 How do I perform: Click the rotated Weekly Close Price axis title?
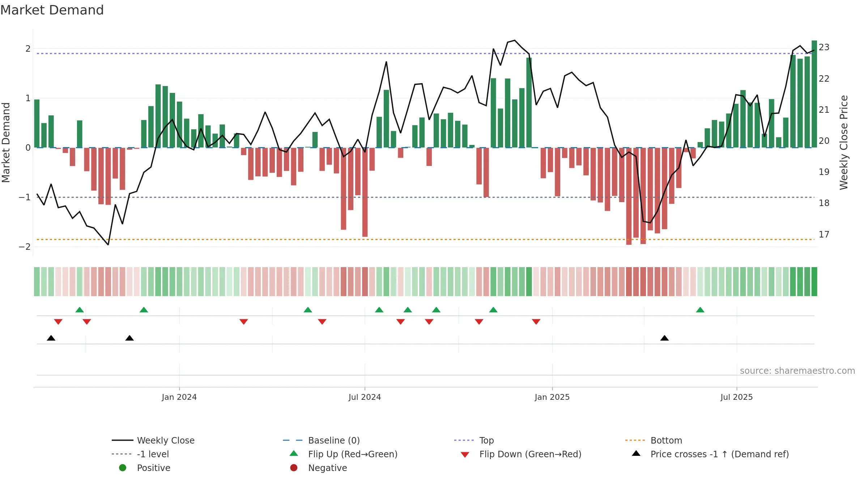(844, 142)
